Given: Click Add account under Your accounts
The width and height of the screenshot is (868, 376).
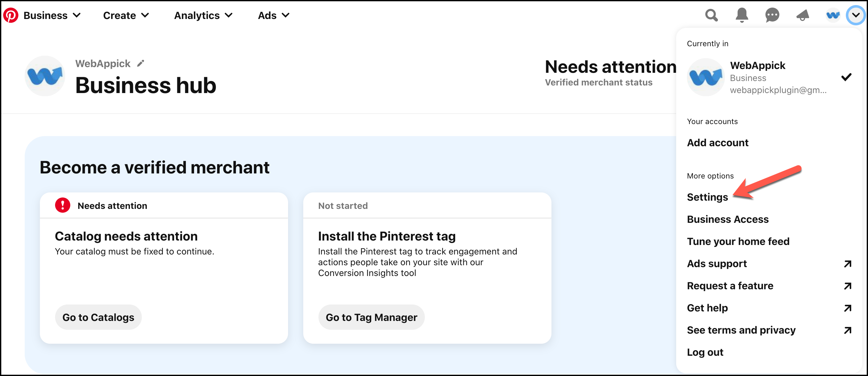Looking at the screenshot, I should 717,142.
